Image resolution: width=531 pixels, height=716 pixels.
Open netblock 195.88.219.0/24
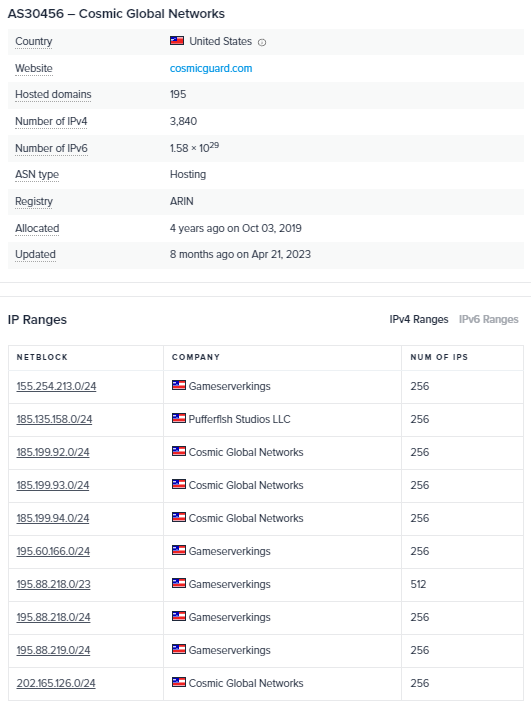point(53,650)
